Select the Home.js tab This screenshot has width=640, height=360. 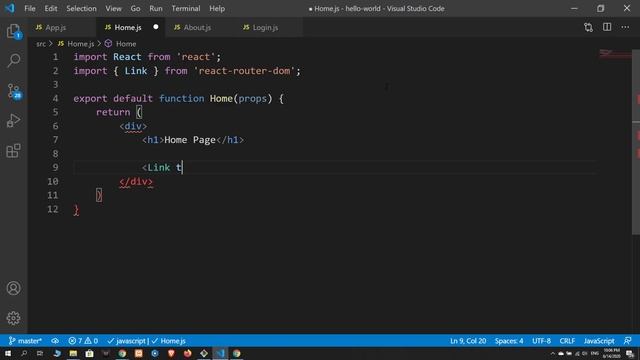(128, 27)
